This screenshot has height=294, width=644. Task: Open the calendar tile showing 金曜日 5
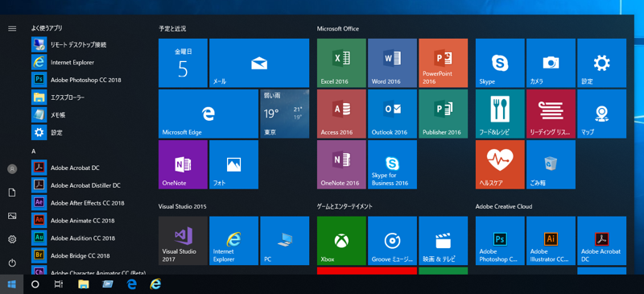coord(183,63)
